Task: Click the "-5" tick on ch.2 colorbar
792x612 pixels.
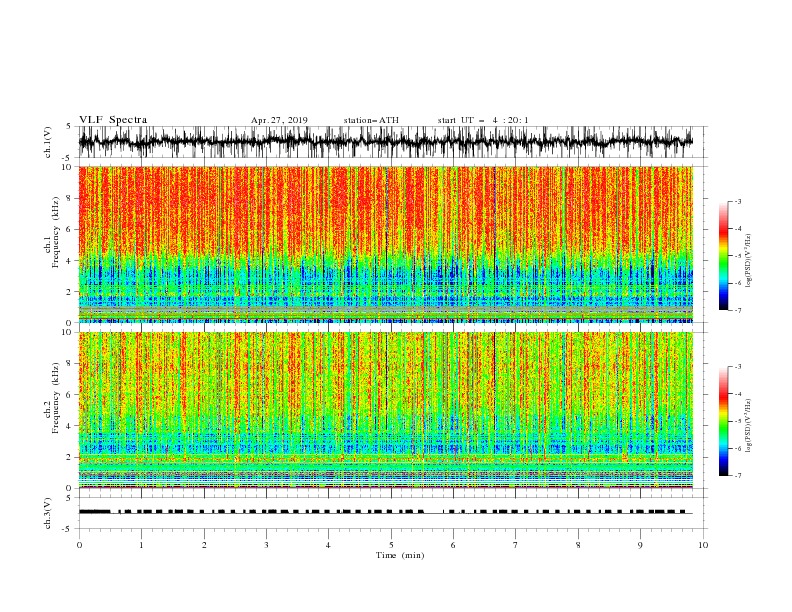Action: tap(738, 421)
